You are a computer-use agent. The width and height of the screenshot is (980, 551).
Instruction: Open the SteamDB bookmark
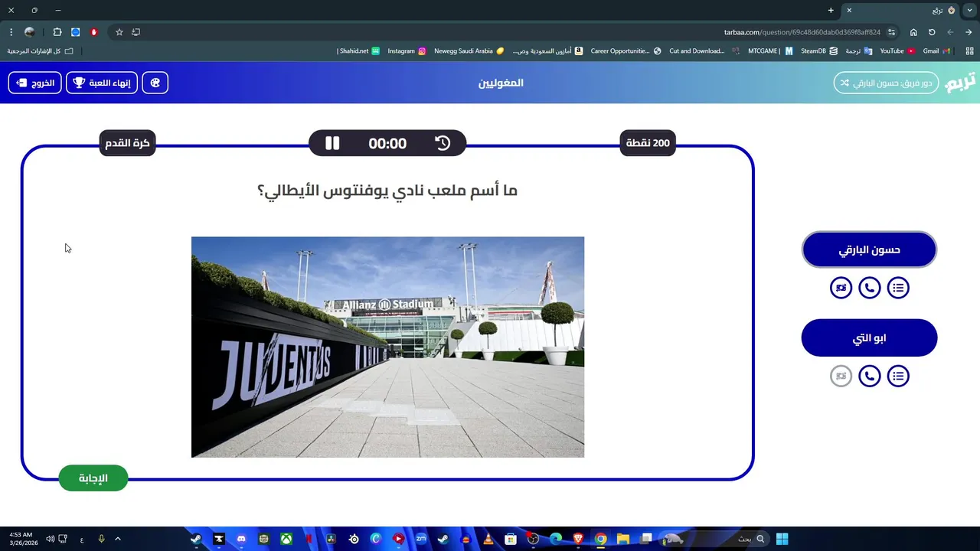[818, 51]
